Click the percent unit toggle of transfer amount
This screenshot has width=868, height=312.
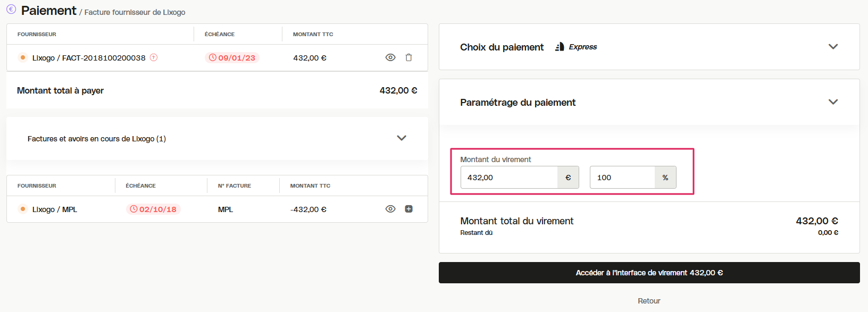click(x=665, y=178)
